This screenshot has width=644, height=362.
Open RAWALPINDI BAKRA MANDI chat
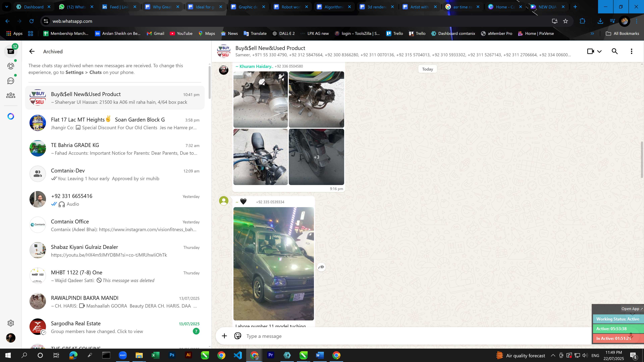(x=115, y=301)
